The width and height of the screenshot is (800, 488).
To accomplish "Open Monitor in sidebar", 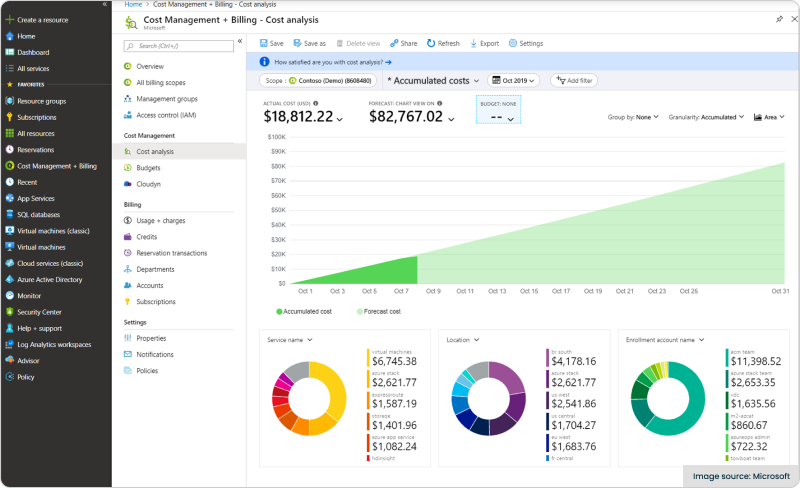I will click(x=29, y=296).
